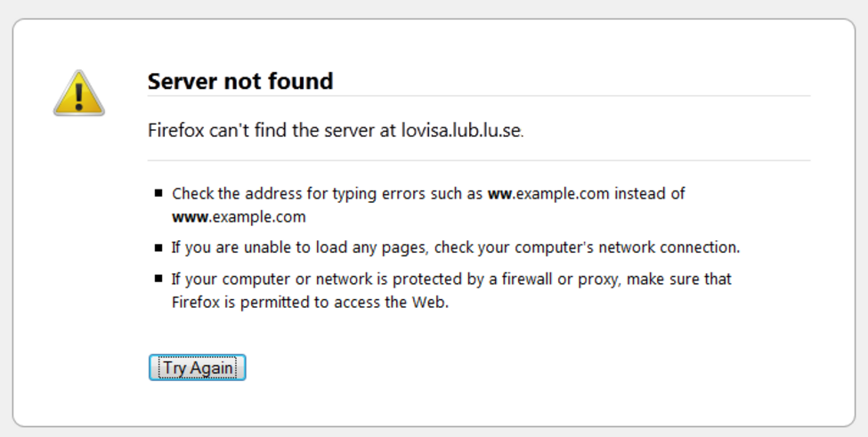Click the Try Again button

click(197, 368)
